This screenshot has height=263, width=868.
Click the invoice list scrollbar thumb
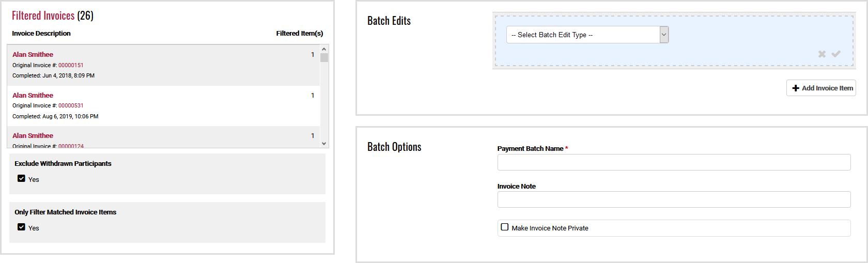click(x=324, y=57)
